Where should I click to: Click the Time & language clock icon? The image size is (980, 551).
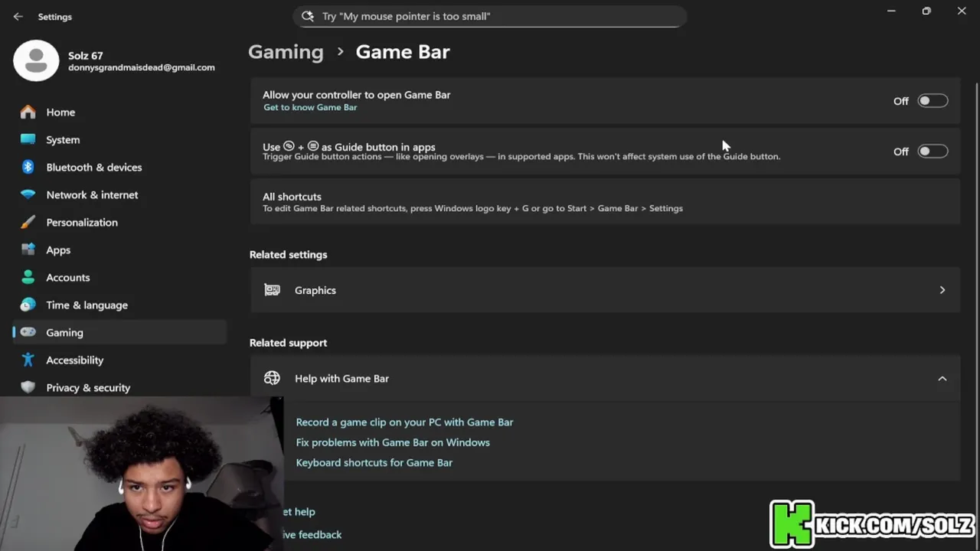click(x=28, y=305)
